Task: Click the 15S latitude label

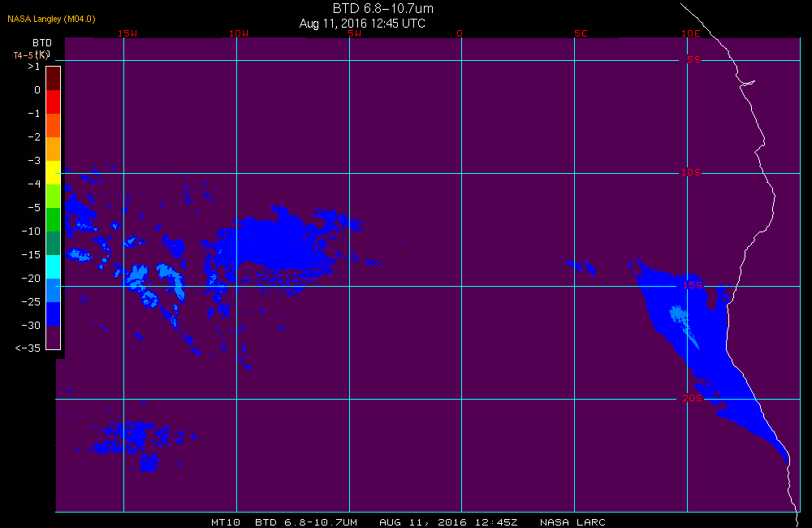Action: (x=693, y=285)
